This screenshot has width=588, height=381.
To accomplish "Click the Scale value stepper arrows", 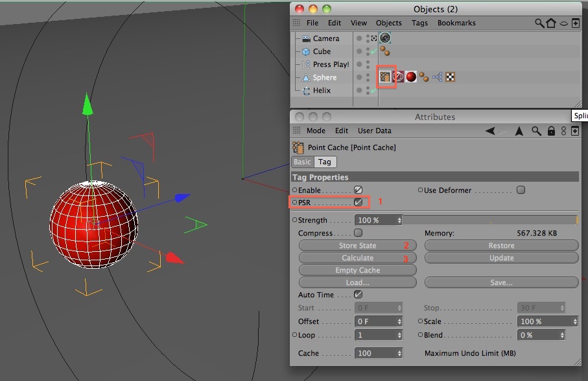I will (575, 322).
